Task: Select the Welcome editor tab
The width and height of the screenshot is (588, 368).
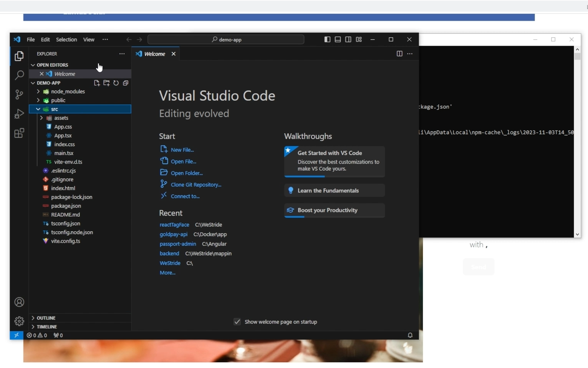Action: (154, 54)
